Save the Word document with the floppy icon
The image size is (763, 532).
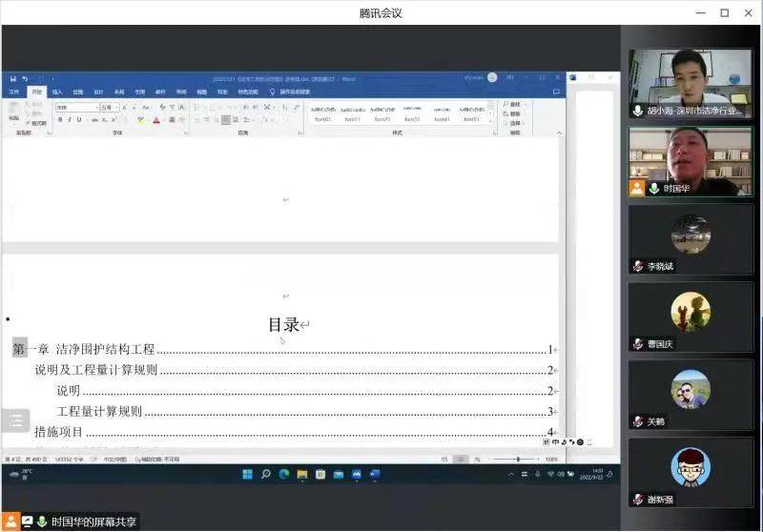point(13,79)
